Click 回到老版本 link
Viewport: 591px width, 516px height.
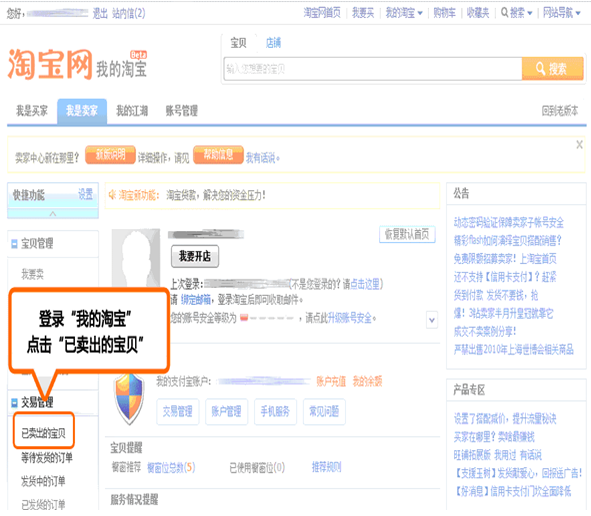click(x=560, y=111)
